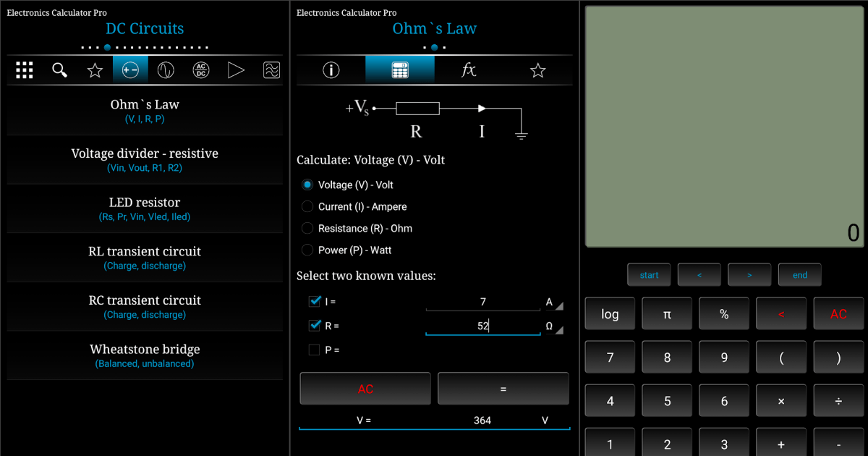Viewport: 868px width, 456px height.
Task: Select the sine wave AC toolbar icon
Action: pos(166,69)
